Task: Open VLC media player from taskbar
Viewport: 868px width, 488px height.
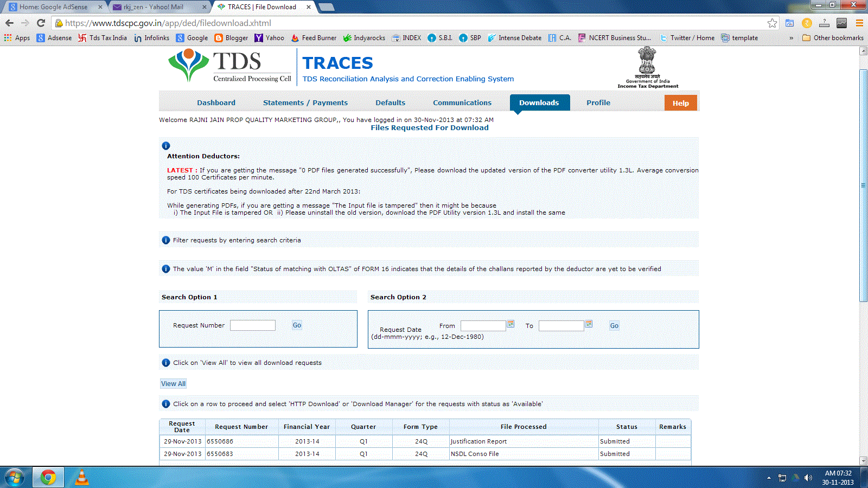Action: (81, 477)
